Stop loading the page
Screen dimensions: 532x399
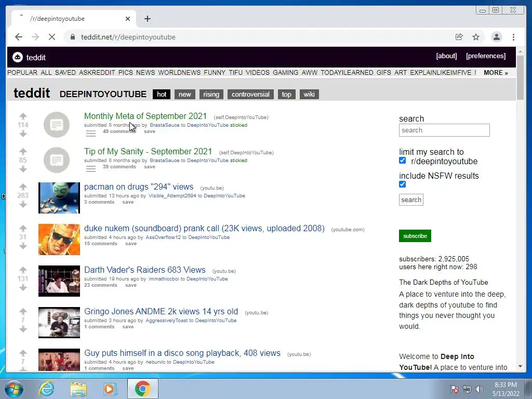click(51, 37)
